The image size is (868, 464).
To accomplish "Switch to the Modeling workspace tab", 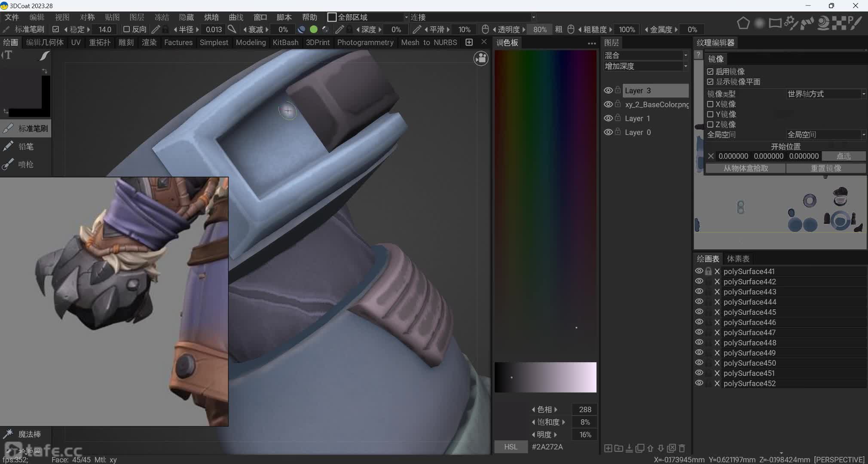I will coord(251,43).
